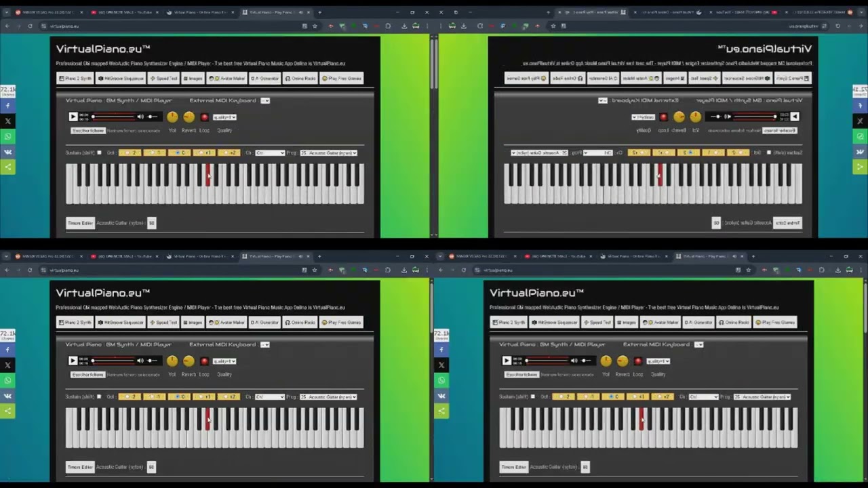The height and width of the screenshot is (488, 868).
Task: Toggle Sustain checkbox in bottom-right window
Action: click(x=534, y=396)
